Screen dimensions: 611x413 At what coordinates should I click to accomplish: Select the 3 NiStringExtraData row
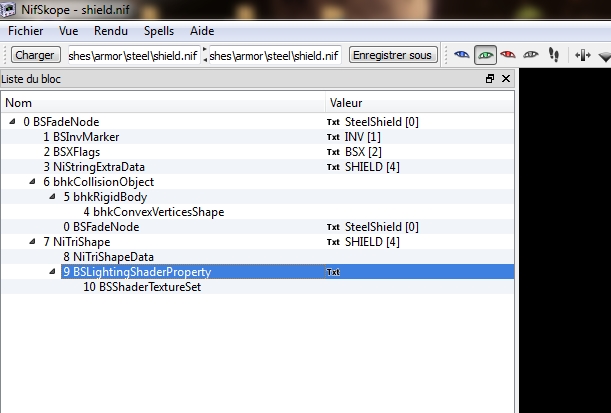tap(257, 167)
